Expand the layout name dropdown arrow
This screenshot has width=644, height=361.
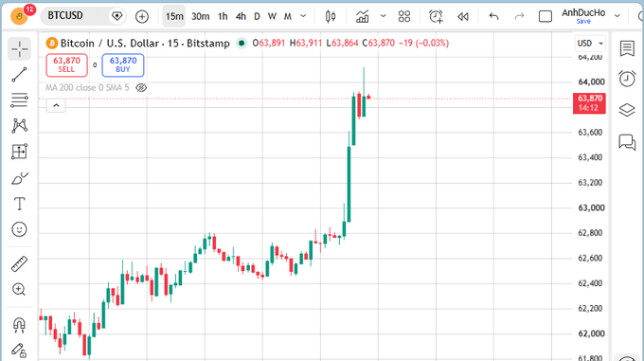tap(617, 16)
